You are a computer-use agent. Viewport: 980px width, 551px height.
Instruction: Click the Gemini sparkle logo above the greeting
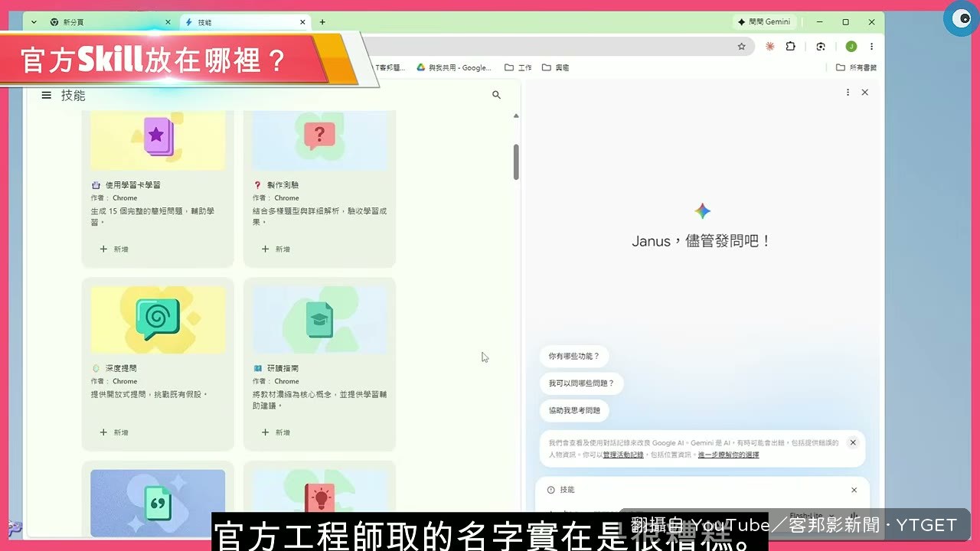point(702,211)
